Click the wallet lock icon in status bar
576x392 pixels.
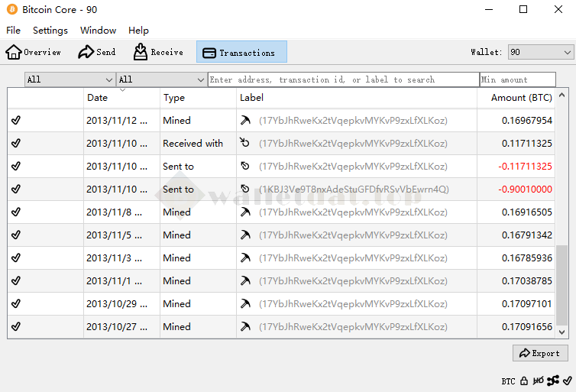click(x=524, y=381)
